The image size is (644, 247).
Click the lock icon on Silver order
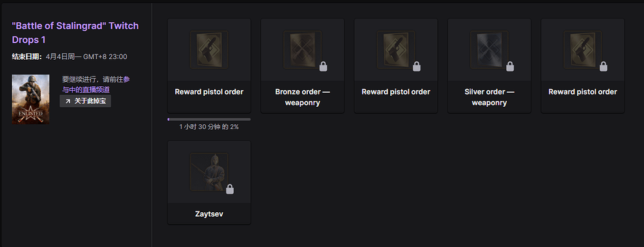[510, 66]
